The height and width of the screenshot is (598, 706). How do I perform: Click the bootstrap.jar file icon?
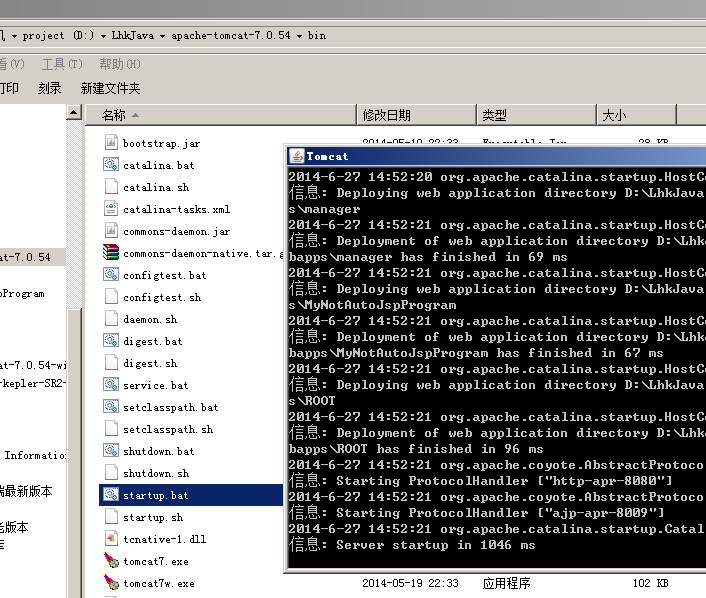(x=111, y=142)
